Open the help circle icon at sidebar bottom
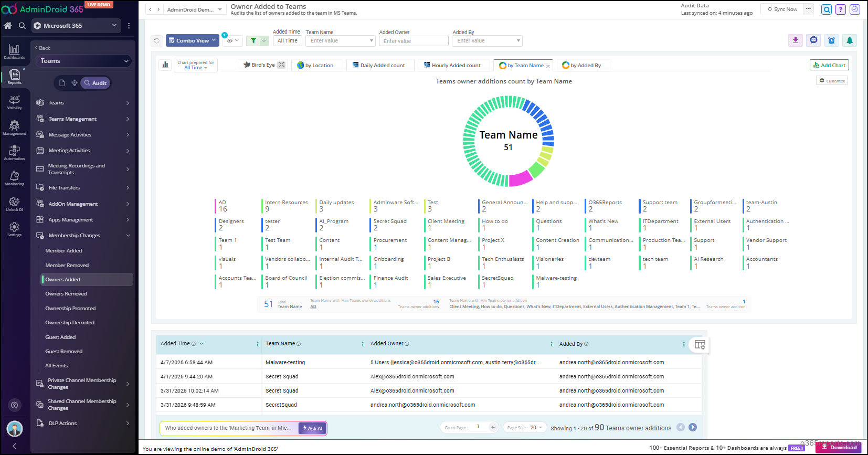Screen dimensions: 868x455 point(15,405)
